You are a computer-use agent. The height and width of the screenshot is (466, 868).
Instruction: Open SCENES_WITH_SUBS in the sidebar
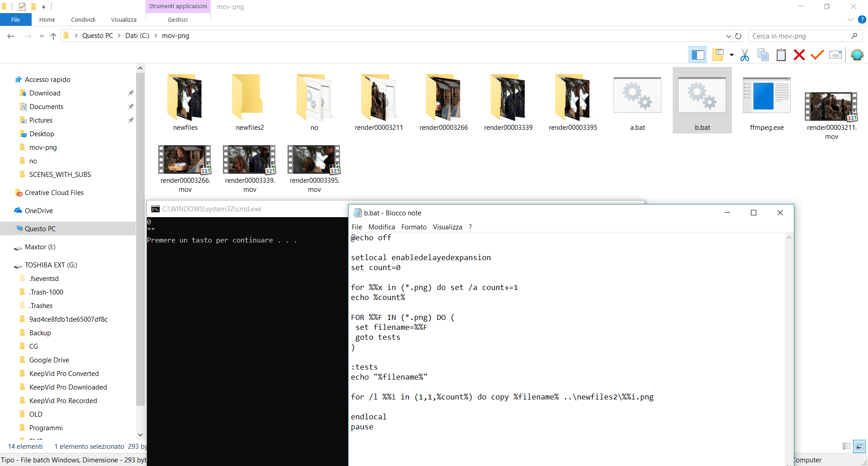click(60, 175)
